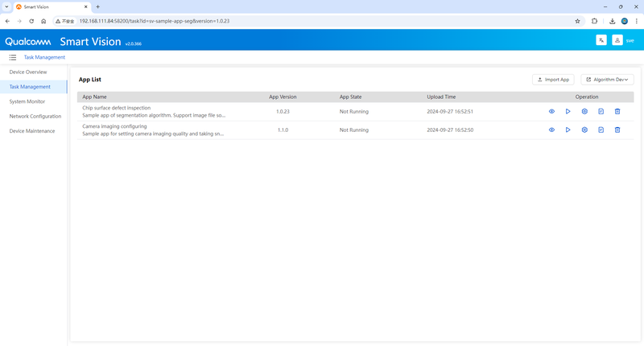The image size is (644, 346).
Task: Click the App Version column header
Action: click(283, 97)
